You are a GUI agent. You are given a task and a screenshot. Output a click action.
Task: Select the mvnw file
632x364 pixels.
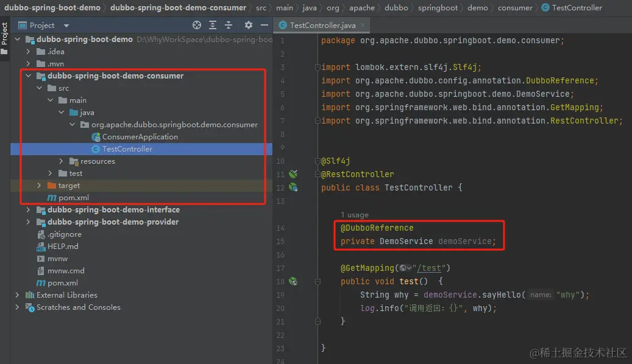pyautogui.click(x=58, y=259)
